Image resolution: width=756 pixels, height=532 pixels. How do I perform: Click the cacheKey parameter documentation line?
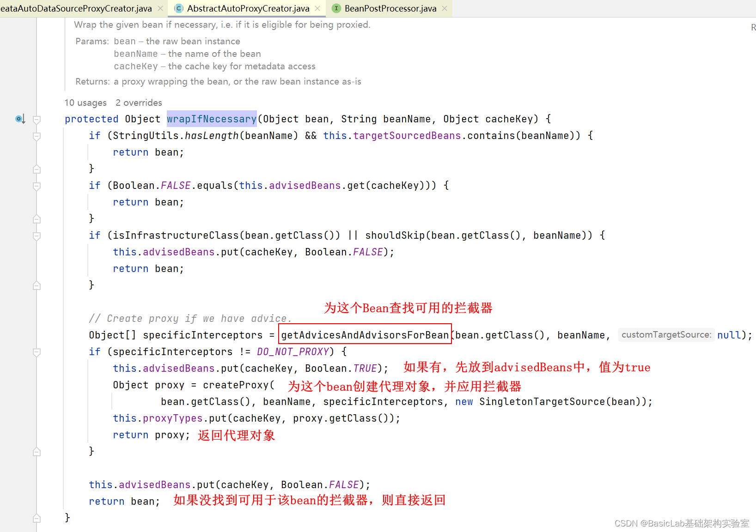coord(214,66)
